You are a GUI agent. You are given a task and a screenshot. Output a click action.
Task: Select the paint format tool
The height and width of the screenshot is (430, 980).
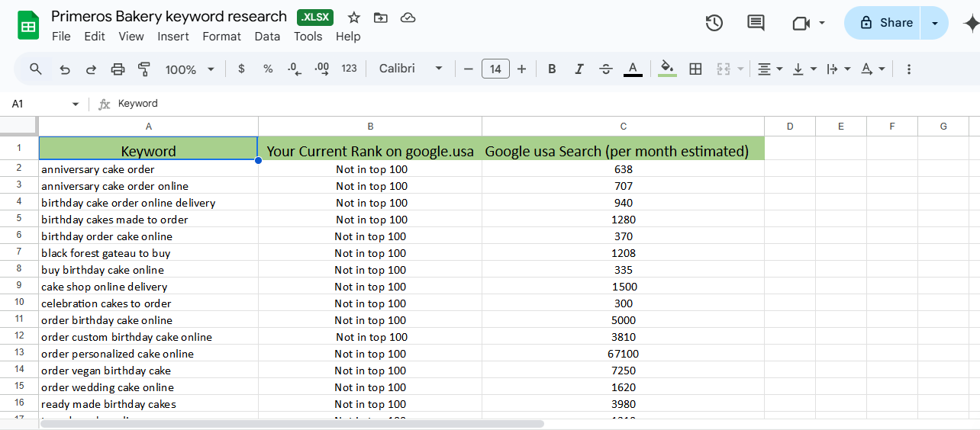144,69
